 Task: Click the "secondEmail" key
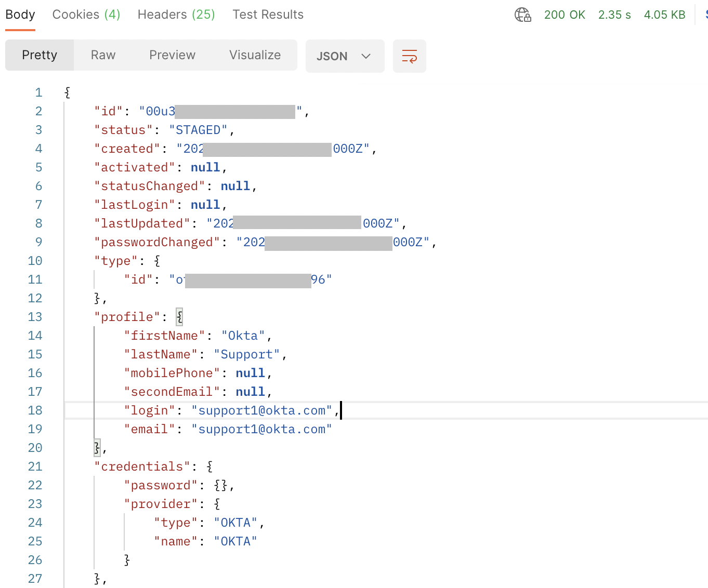pyautogui.click(x=172, y=392)
